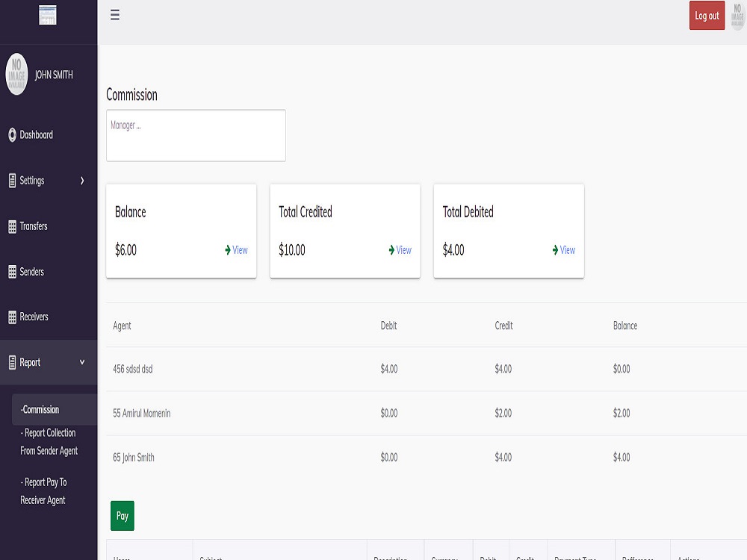The image size is (747, 560).
Task: Click the Balance column header in the table
Action: tap(625, 326)
